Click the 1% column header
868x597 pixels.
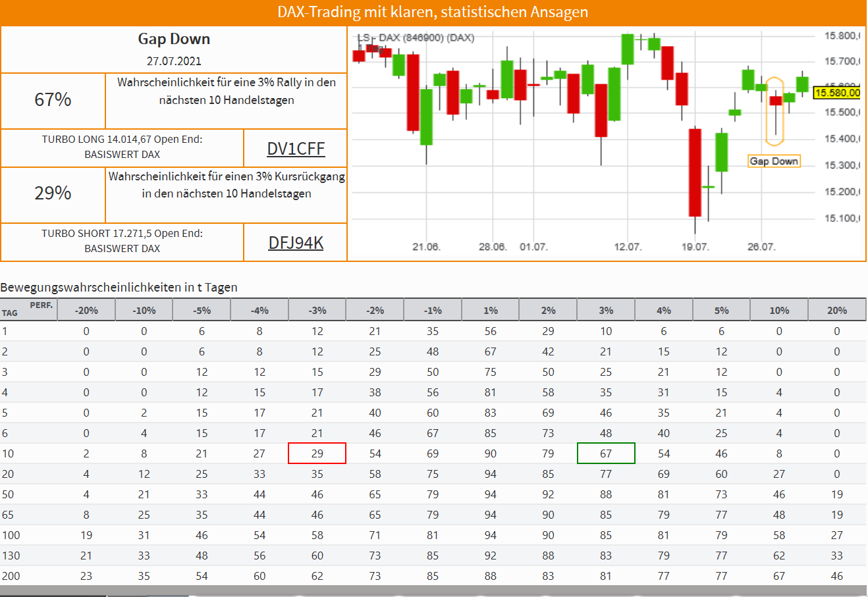(491, 310)
